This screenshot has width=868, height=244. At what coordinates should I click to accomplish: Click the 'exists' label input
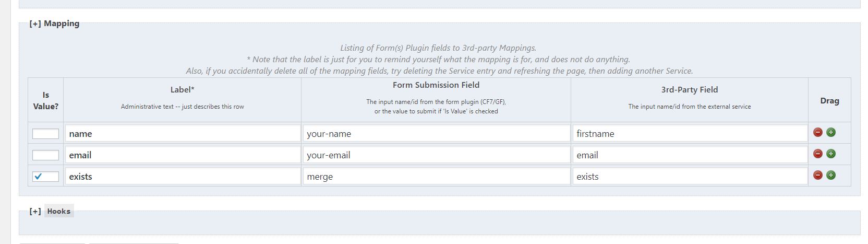click(x=183, y=177)
